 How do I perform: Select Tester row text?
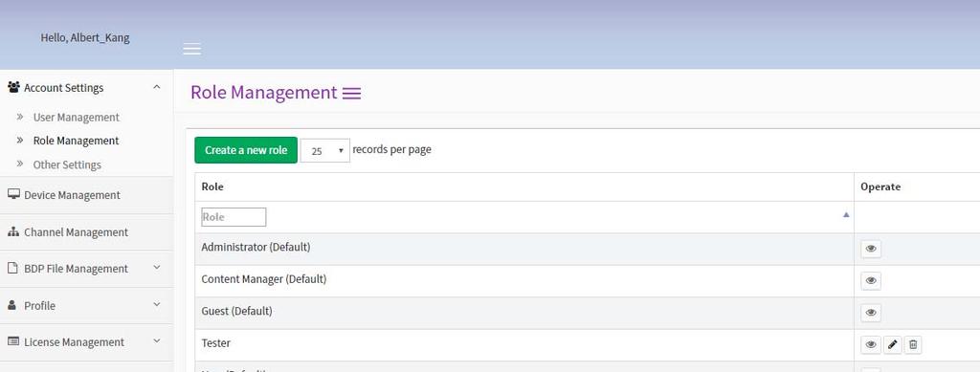click(215, 343)
